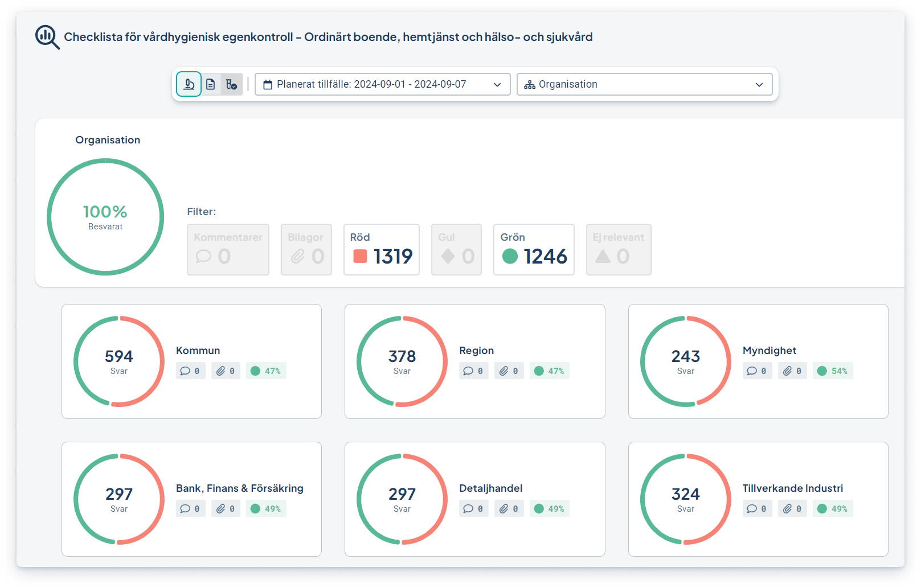Image resolution: width=921 pixels, height=588 pixels.
Task: Open the Detaljhandel card title
Action: point(491,488)
